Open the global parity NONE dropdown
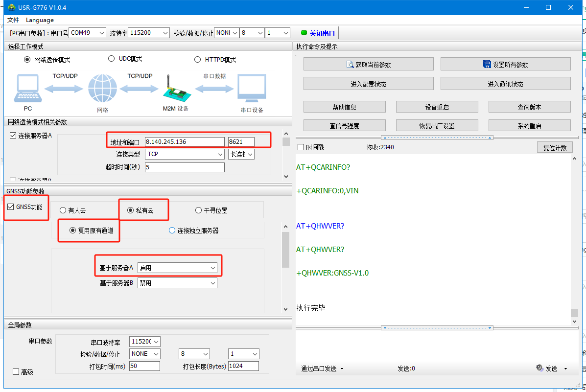 pos(145,354)
